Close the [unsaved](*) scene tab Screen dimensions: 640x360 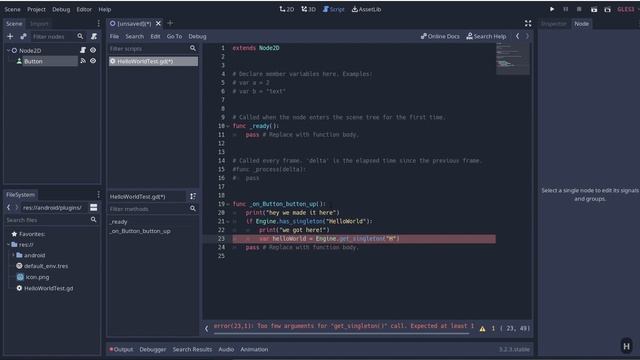[x=158, y=23]
